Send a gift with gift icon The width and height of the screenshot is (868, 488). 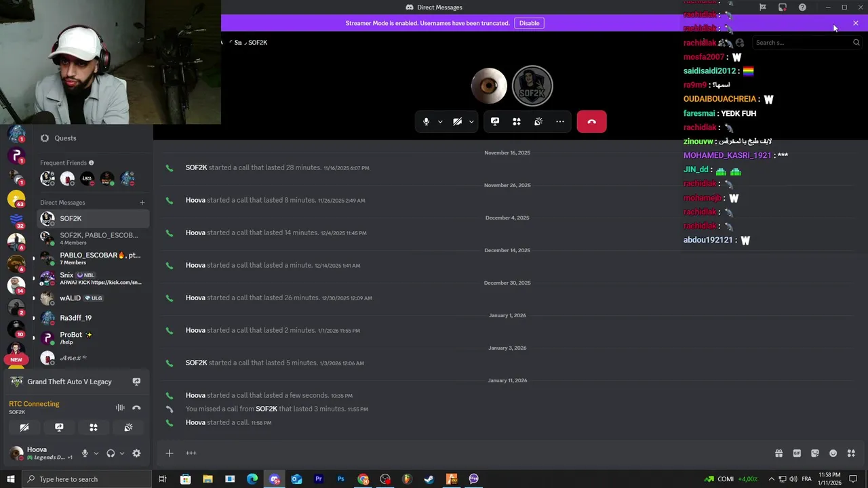(x=778, y=453)
